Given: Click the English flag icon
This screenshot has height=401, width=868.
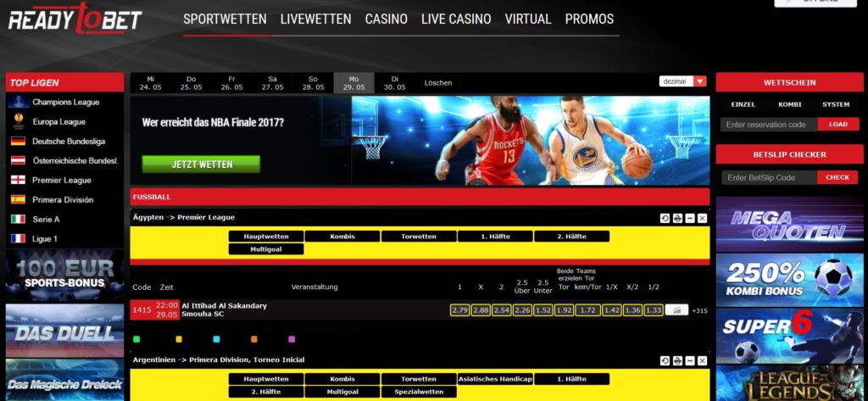Looking at the screenshot, I should pos(19,180).
